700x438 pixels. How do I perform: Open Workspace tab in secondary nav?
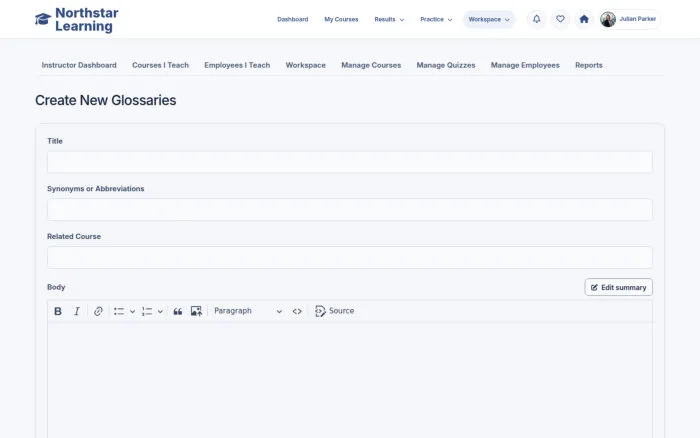pyautogui.click(x=305, y=65)
